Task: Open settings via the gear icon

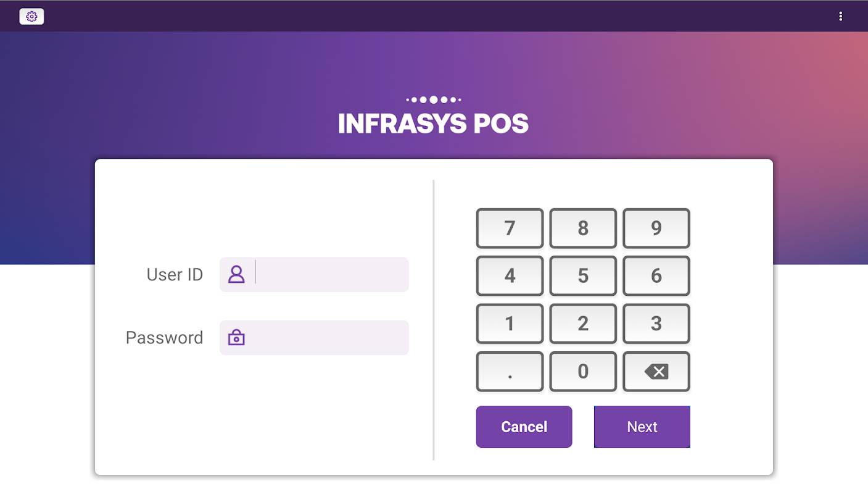Action: pyautogui.click(x=31, y=17)
